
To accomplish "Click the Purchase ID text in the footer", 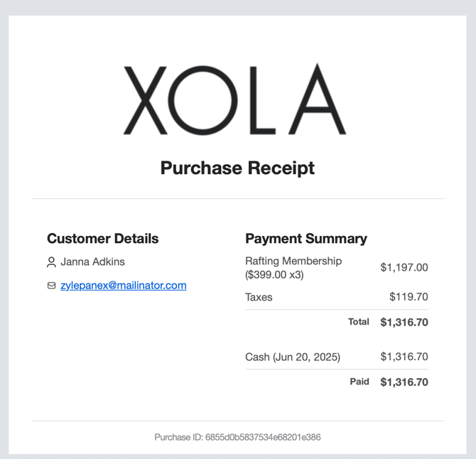I will [237, 437].
